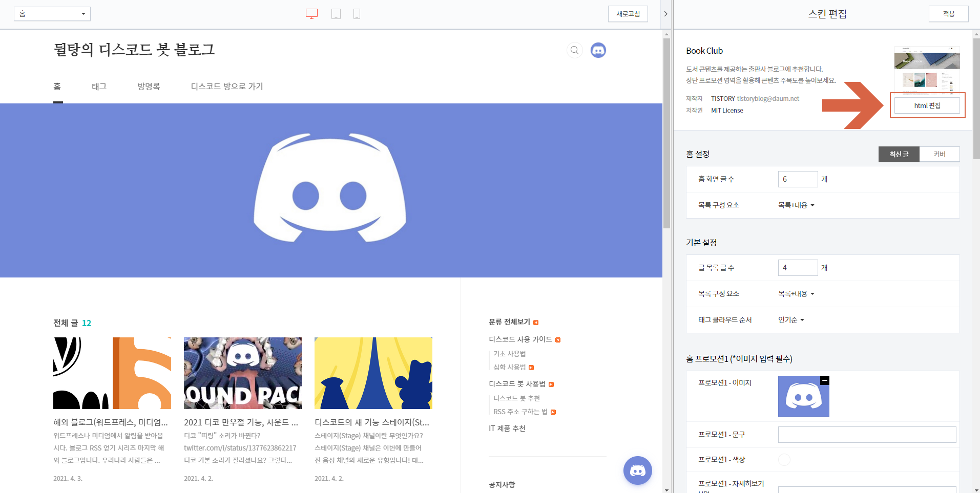The height and width of the screenshot is (493, 980).
Task: Click the 공지사항 sidebar heading
Action: [x=502, y=485]
